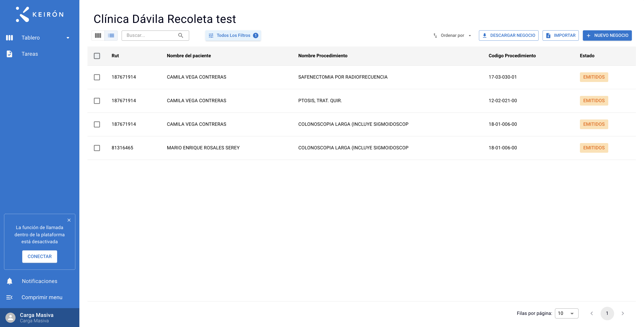
Task: Click MARIO ENRIQUE ROSALES SEREY name
Action: point(203,148)
